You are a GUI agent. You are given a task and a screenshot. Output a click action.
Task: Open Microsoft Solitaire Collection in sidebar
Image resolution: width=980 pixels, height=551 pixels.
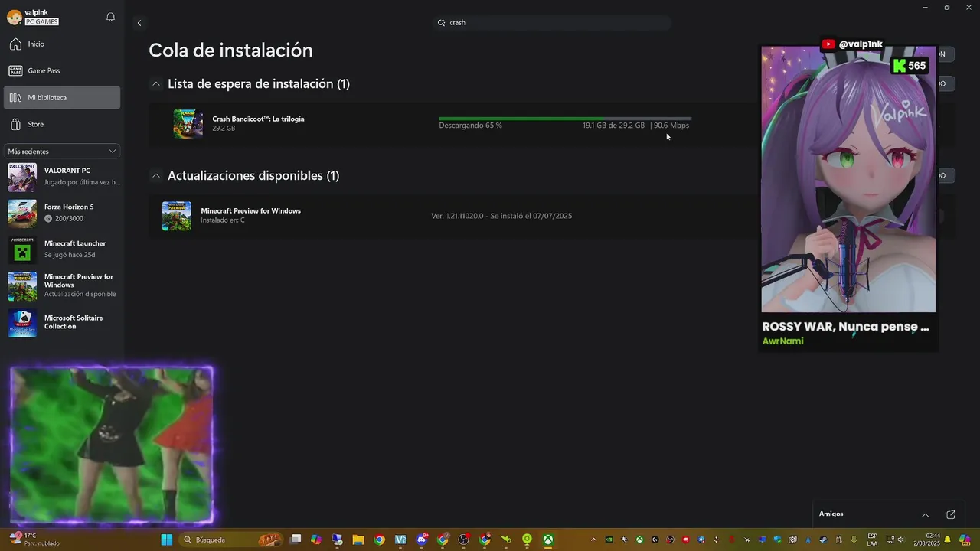pyautogui.click(x=62, y=322)
